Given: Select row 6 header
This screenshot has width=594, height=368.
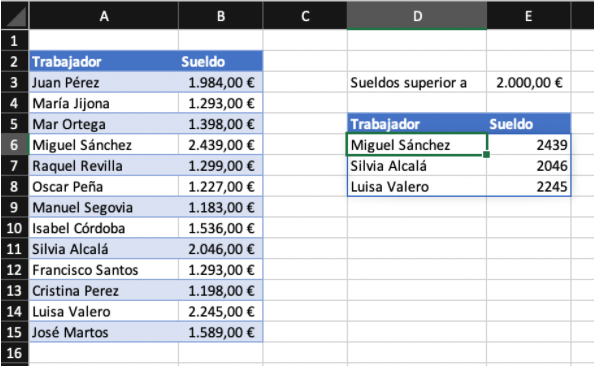Looking at the screenshot, I should tap(14, 144).
